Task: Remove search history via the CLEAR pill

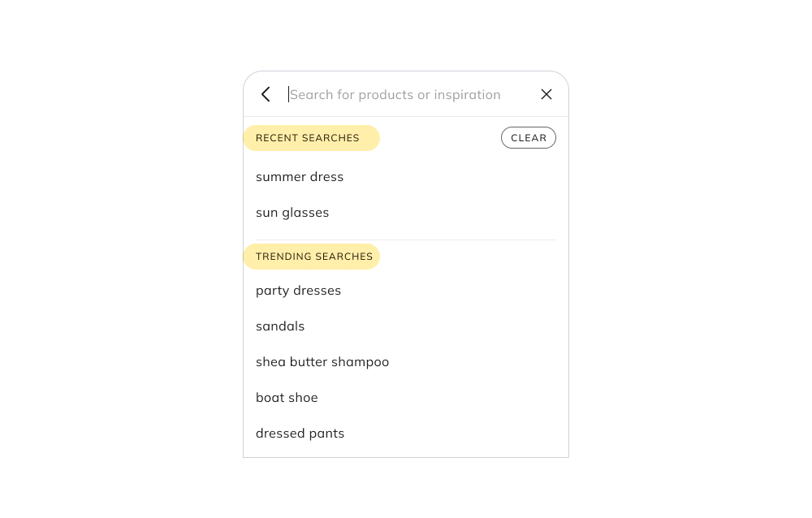Action: point(529,138)
